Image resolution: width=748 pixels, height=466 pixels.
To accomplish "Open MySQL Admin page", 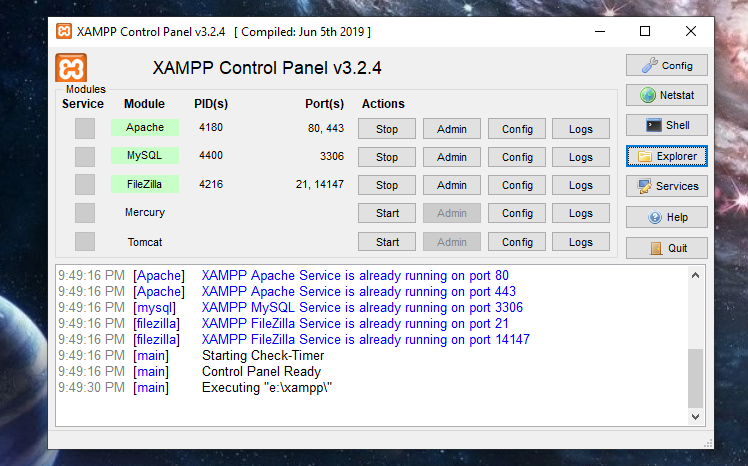I will click(452, 157).
